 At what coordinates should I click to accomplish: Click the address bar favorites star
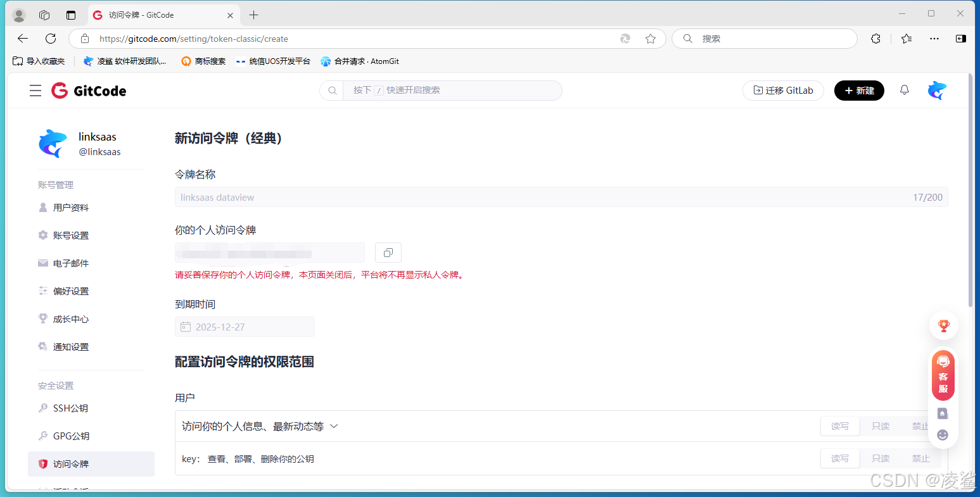[650, 39]
